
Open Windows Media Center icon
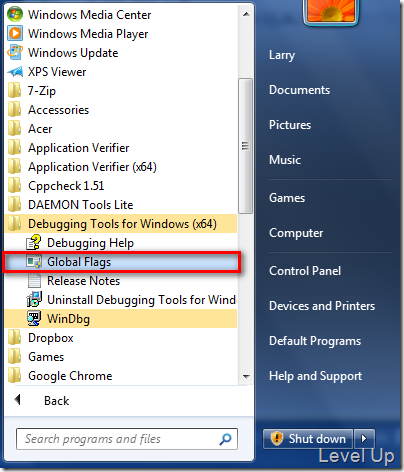pyautogui.click(x=15, y=14)
